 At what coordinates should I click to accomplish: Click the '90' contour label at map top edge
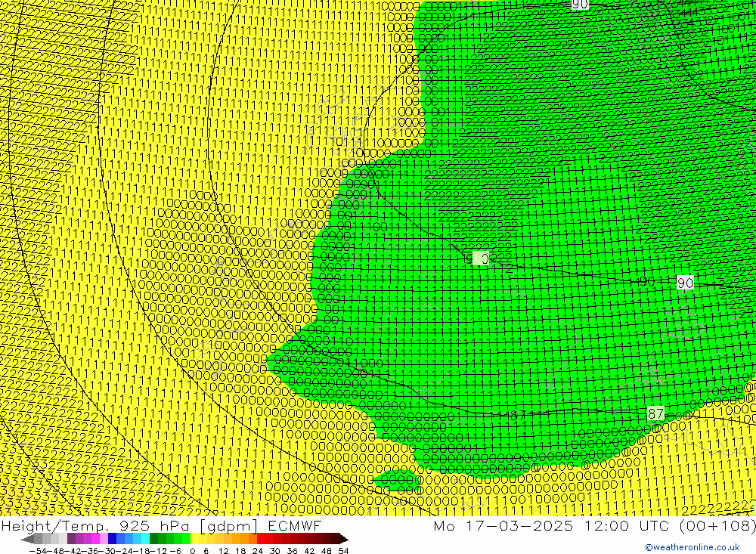tap(580, 5)
